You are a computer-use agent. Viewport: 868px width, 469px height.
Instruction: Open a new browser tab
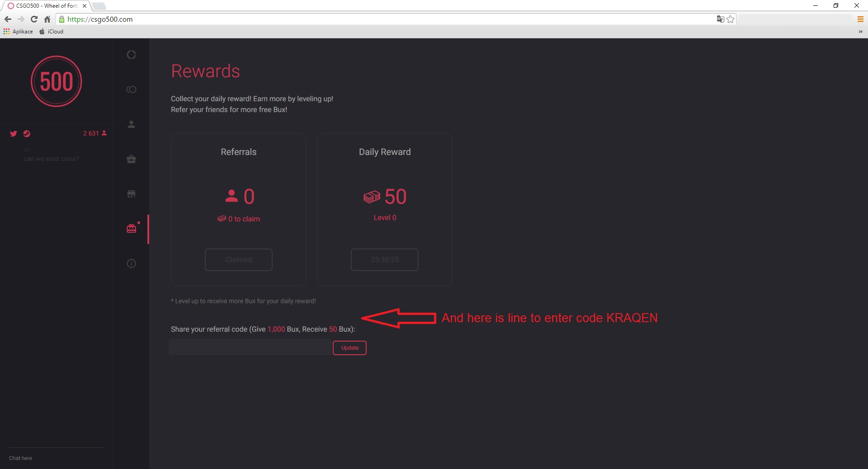(x=99, y=6)
